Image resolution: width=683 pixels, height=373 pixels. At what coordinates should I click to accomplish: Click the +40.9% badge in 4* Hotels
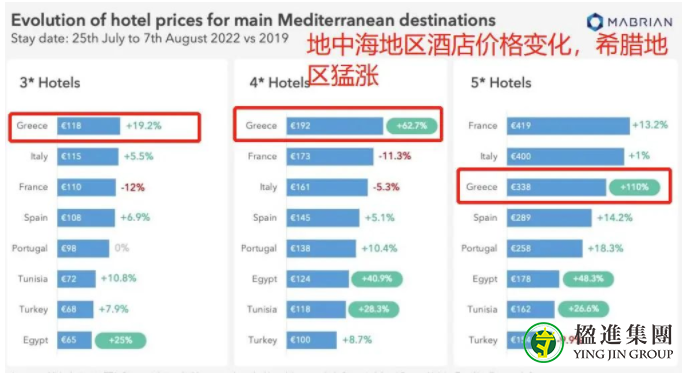(x=376, y=278)
